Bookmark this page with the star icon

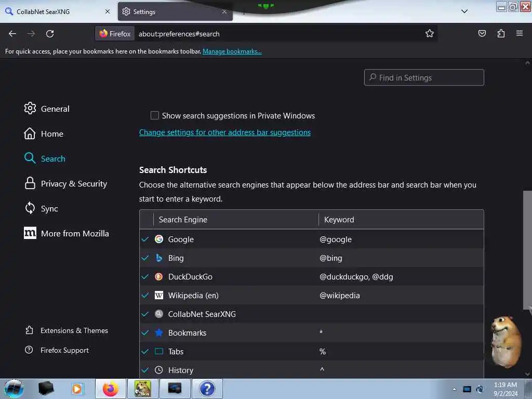point(430,33)
